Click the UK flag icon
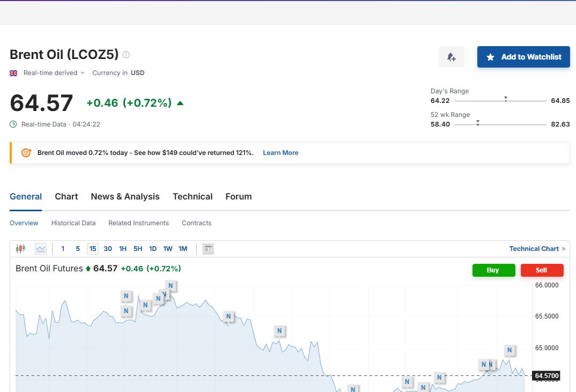 [x=13, y=73]
